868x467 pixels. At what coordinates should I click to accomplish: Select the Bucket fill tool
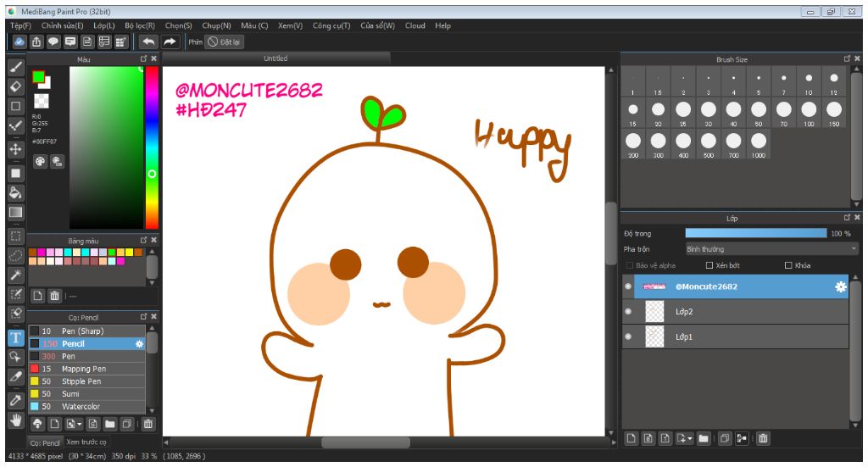click(x=16, y=192)
